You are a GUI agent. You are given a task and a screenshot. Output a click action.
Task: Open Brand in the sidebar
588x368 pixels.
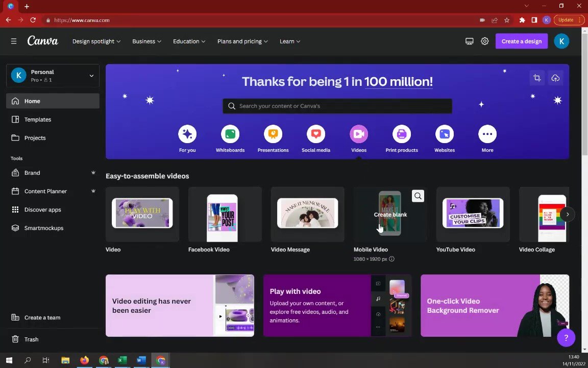(x=53, y=173)
